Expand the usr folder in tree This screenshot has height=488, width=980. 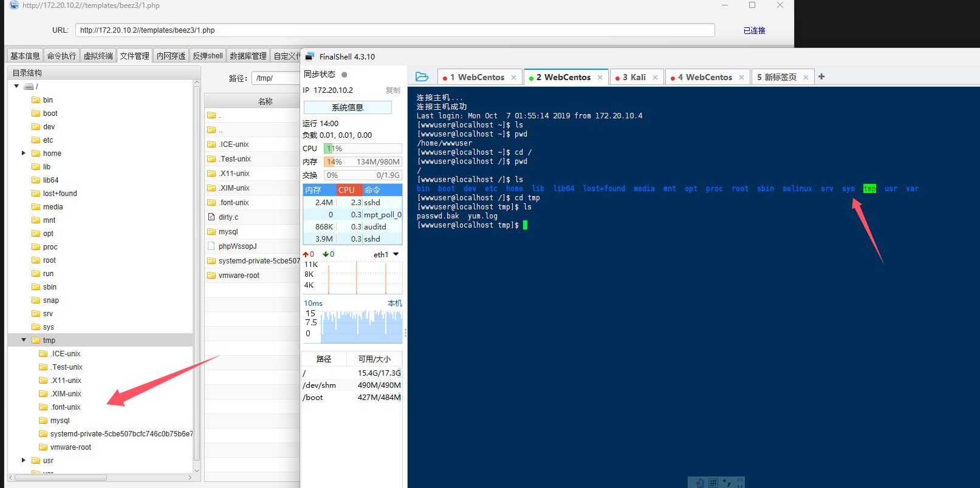24,461
